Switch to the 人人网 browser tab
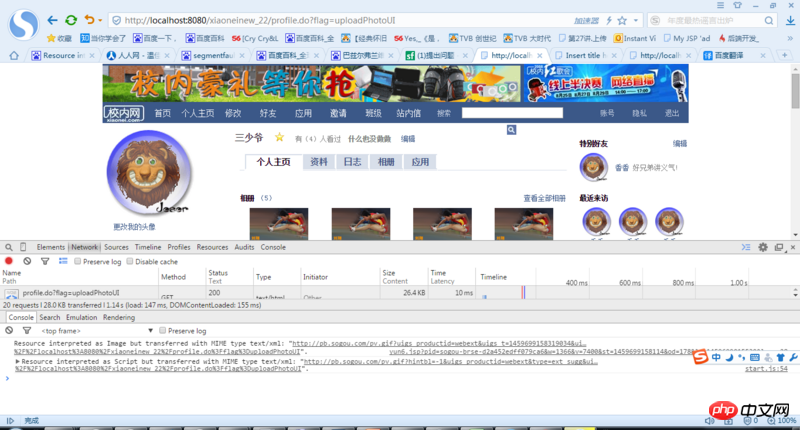Viewport: 800px width, 430px height. (138, 55)
